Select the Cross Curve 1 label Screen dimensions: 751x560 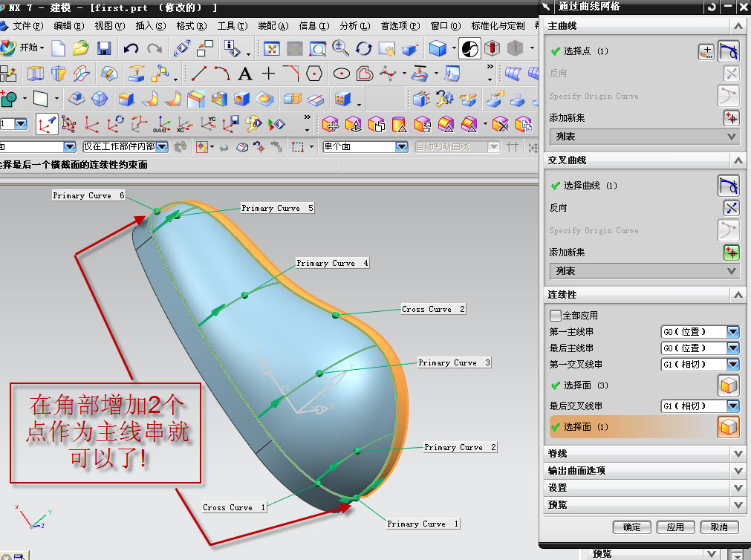(234, 507)
